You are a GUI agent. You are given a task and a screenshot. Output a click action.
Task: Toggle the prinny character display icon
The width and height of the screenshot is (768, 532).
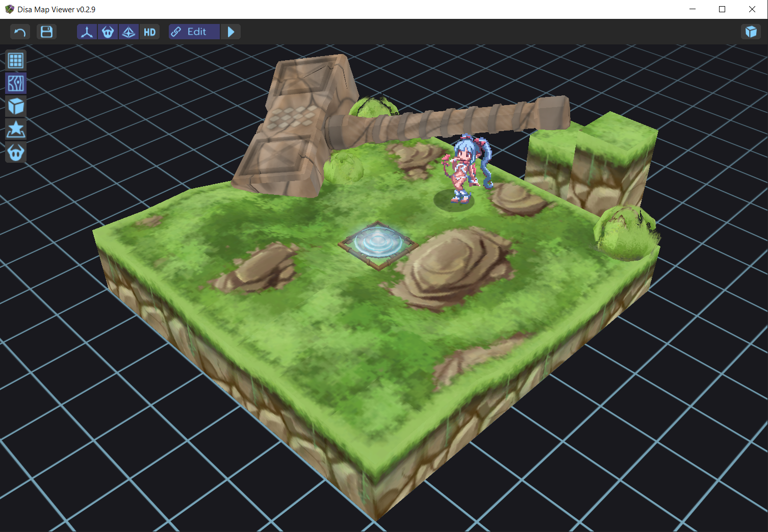(108, 32)
